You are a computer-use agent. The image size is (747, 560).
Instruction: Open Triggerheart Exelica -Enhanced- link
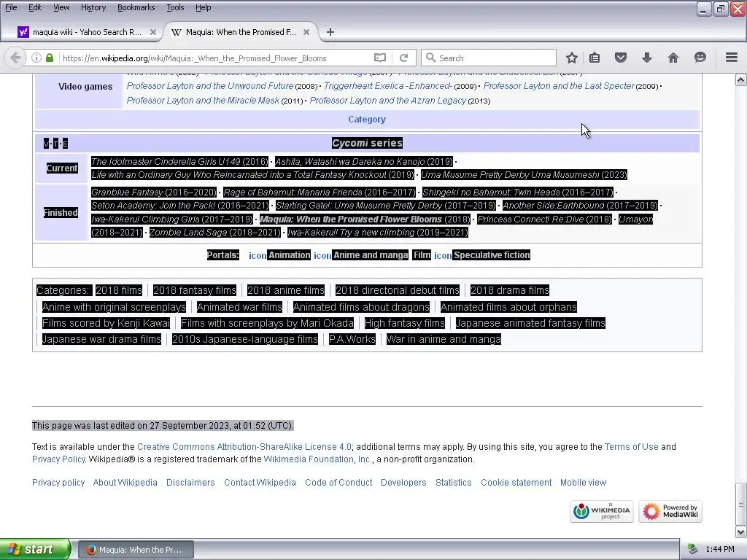(388, 86)
